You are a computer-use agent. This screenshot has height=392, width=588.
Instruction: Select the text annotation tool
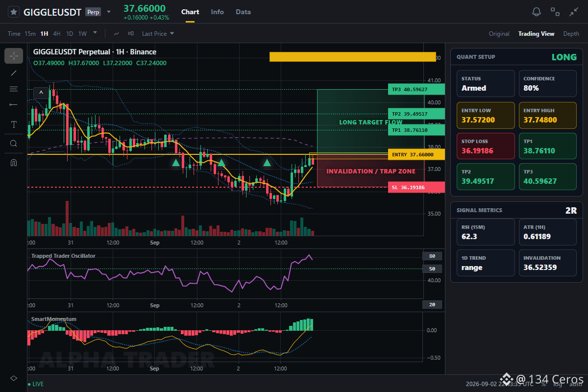(14, 124)
